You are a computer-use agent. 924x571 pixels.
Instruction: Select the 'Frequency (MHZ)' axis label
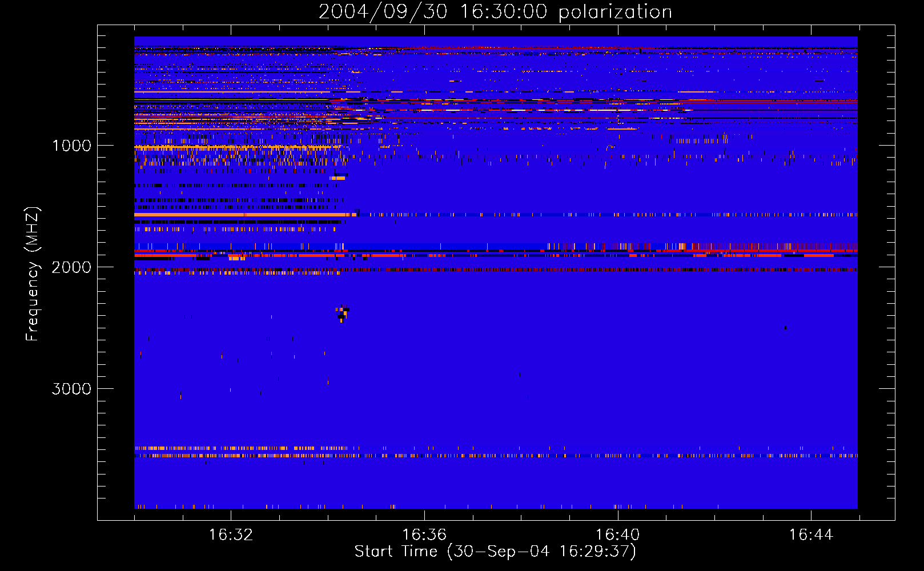tap(33, 274)
